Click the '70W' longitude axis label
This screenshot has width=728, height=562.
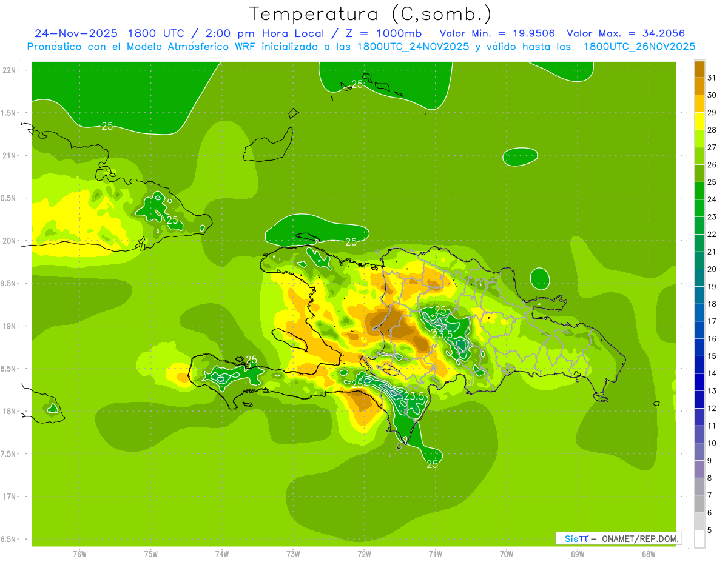(507, 554)
